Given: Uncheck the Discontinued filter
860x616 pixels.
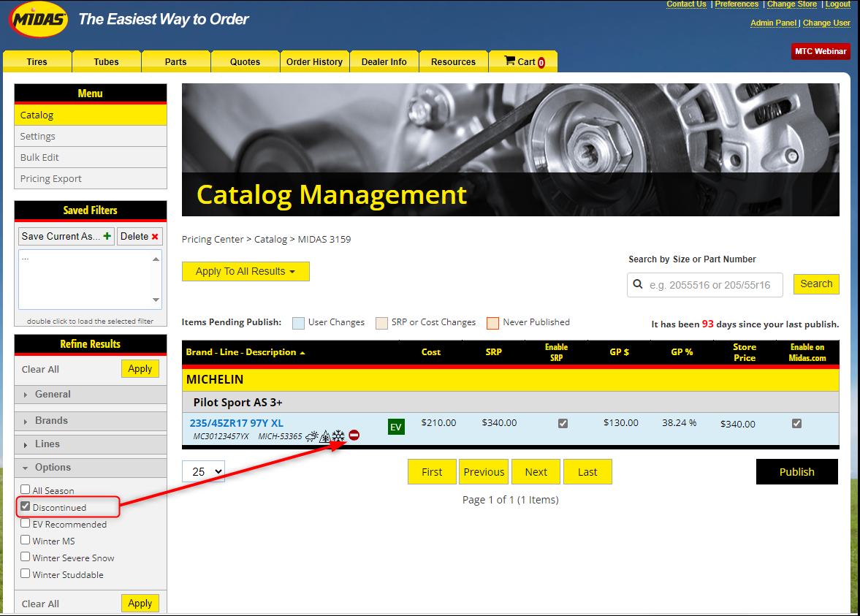Looking at the screenshot, I should tap(26, 506).
